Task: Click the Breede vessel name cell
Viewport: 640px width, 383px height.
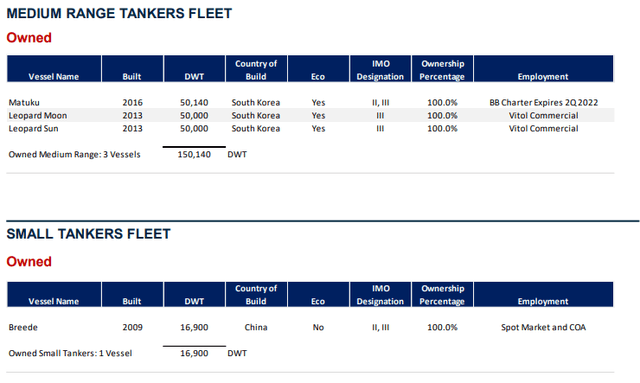Action: [x=23, y=327]
